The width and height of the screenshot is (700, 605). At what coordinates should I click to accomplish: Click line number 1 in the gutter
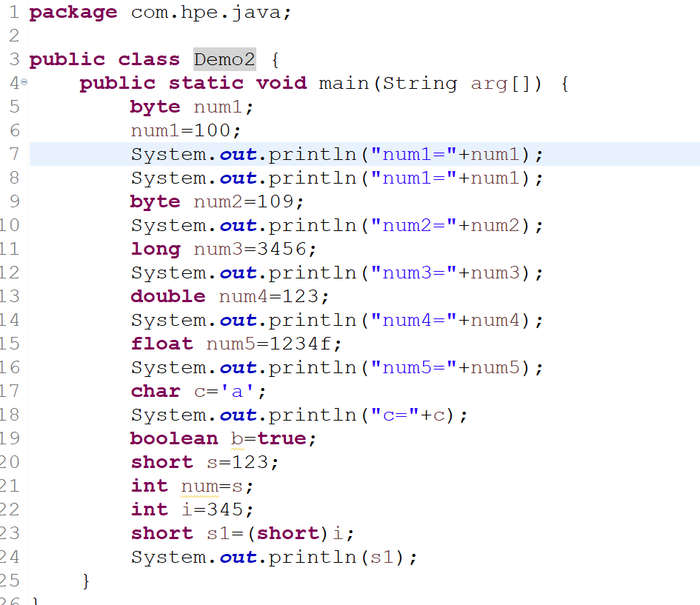pyautogui.click(x=14, y=13)
